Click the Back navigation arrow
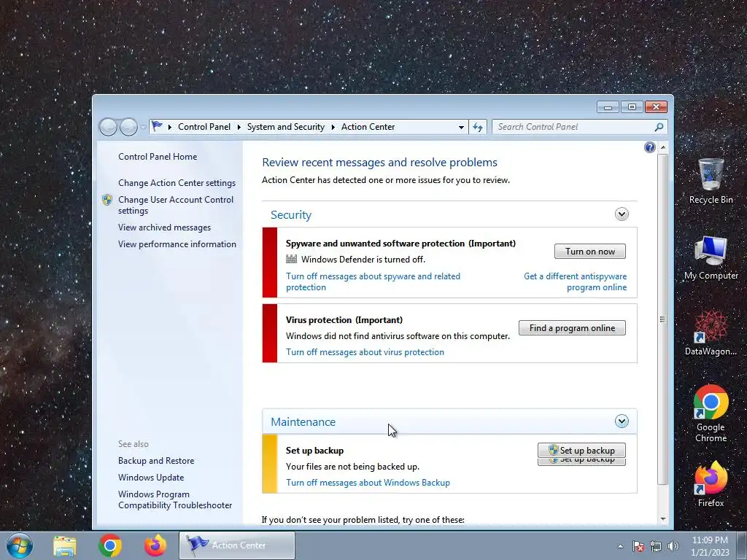The height and width of the screenshot is (560, 747). [x=109, y=127]
